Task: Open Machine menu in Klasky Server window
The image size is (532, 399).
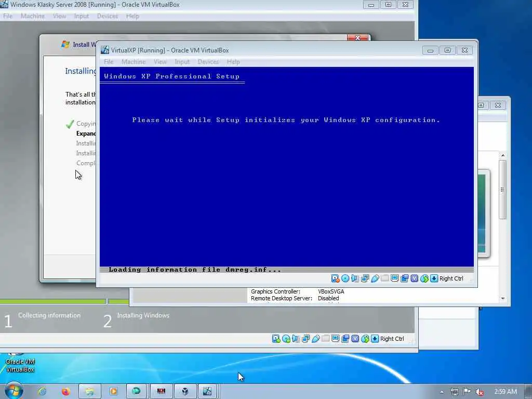Action: [x=33, y=16]
